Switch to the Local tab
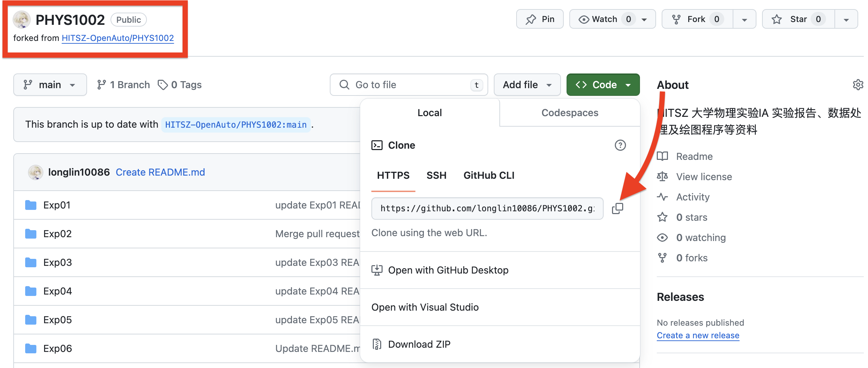Screen dimensions: 868x368 430,113
